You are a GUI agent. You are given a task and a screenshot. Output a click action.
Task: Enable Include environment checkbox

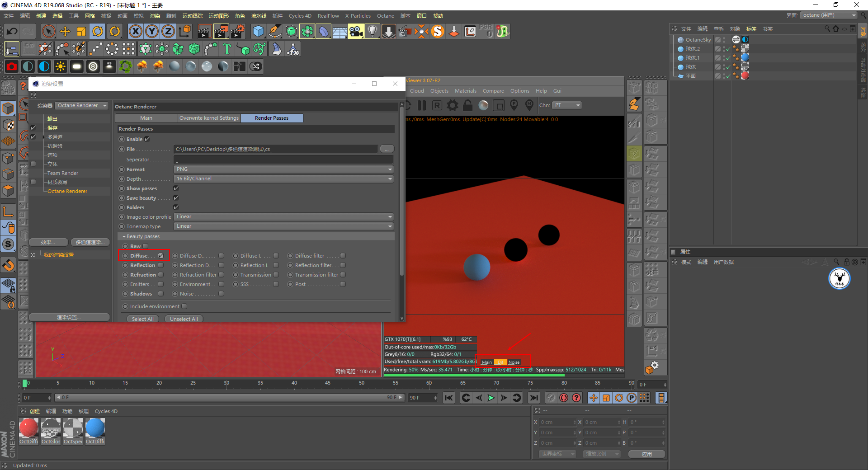coord(184,306)
